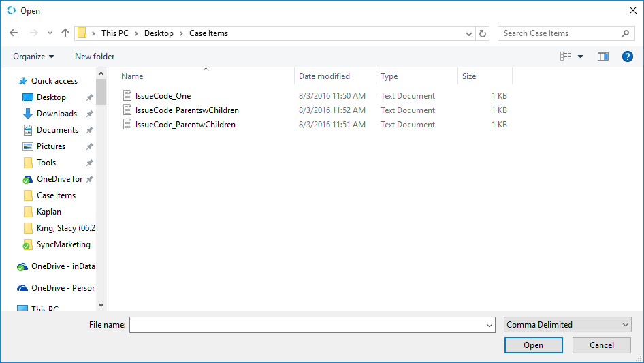Click the IssueCode_One text document icon
The image size is (644, 363).
tap(127, 95)
